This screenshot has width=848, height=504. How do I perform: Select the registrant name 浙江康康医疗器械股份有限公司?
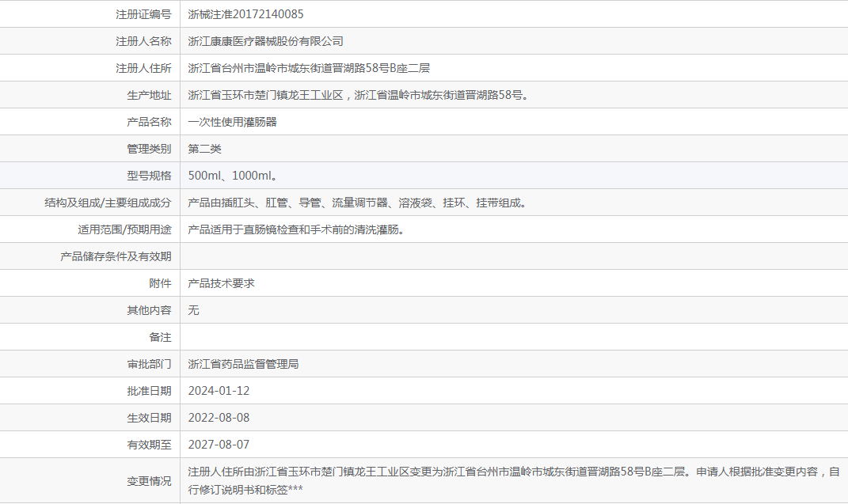(265, 41)
